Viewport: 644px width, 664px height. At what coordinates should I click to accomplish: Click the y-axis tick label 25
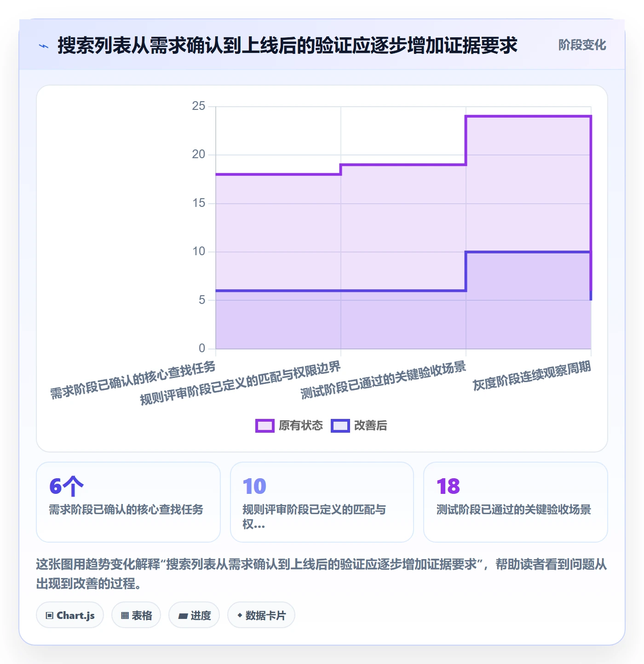pos(199,106)
